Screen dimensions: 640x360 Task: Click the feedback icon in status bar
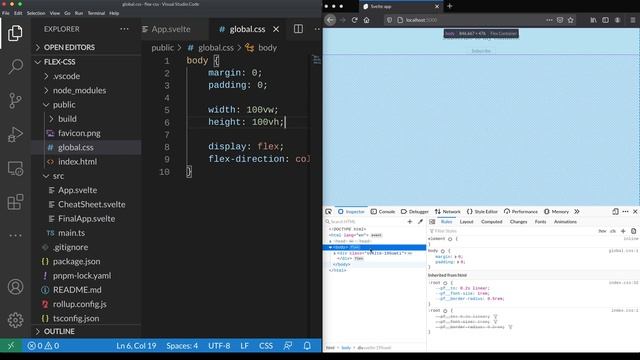pyautogui.click(x=288, y=346)
